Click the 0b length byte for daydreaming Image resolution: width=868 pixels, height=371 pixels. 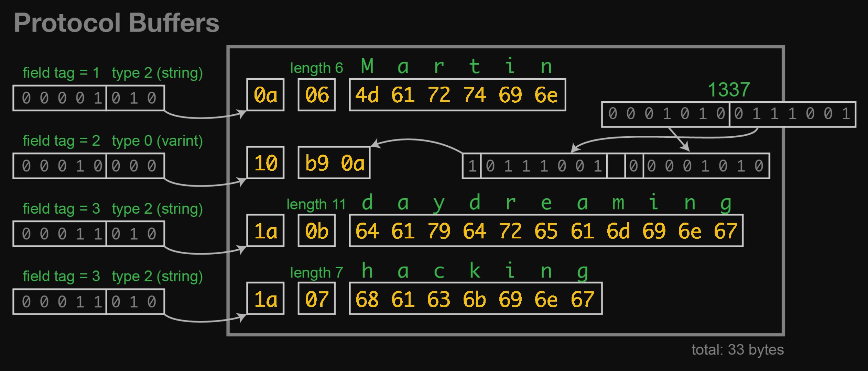[316, 231]
